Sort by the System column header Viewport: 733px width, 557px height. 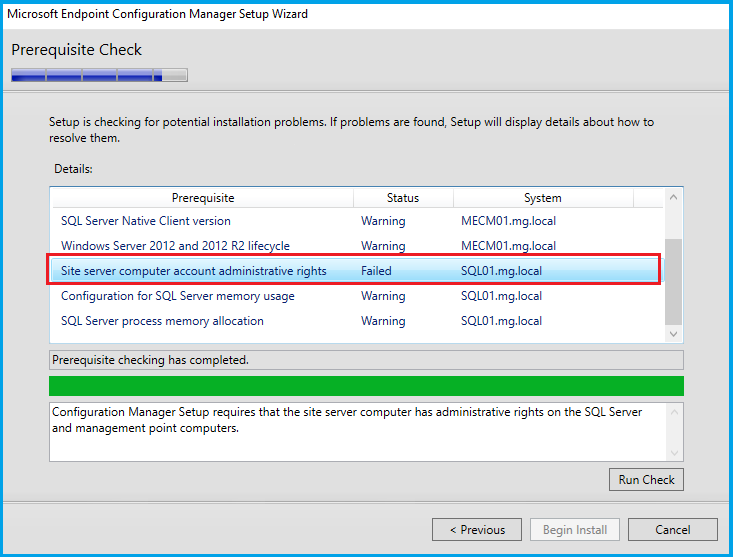542,198
